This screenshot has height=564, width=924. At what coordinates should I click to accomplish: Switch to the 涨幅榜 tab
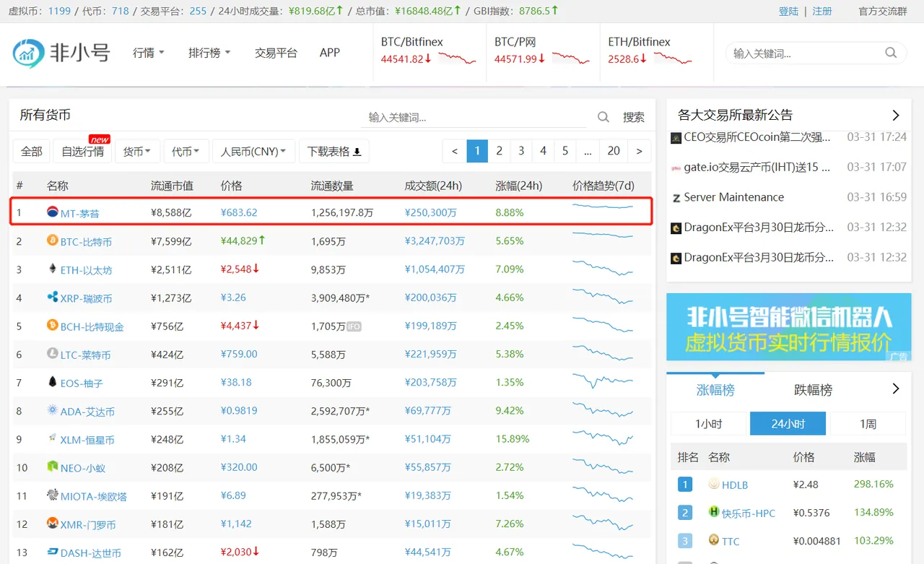click(x=715, y=390)
